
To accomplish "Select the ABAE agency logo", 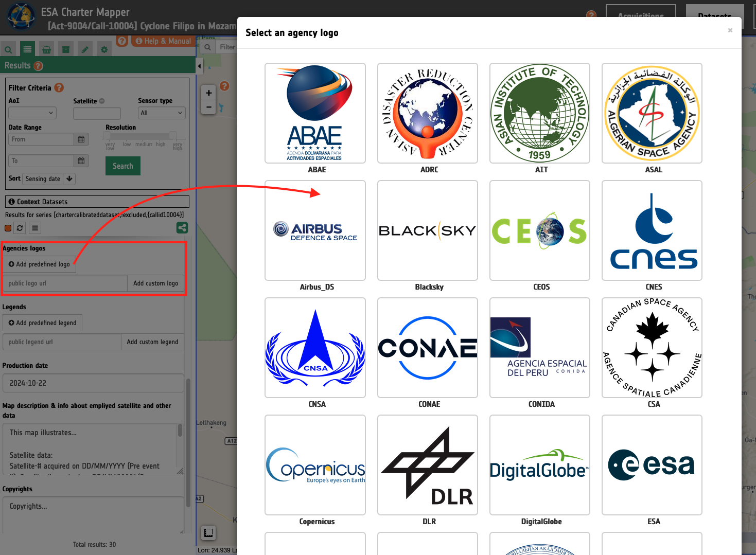I will pos(315,113).
